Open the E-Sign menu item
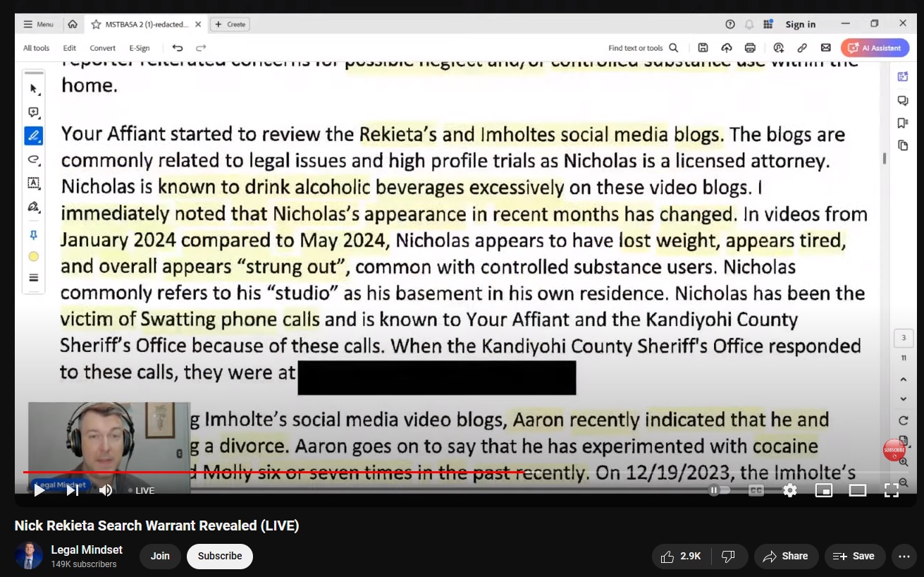 pos(140,48)
